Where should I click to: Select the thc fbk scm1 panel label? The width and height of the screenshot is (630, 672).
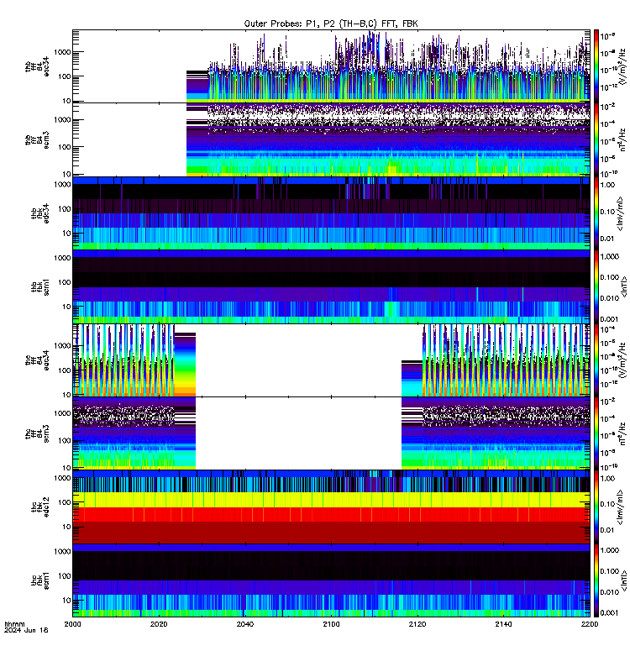[40, 580]
